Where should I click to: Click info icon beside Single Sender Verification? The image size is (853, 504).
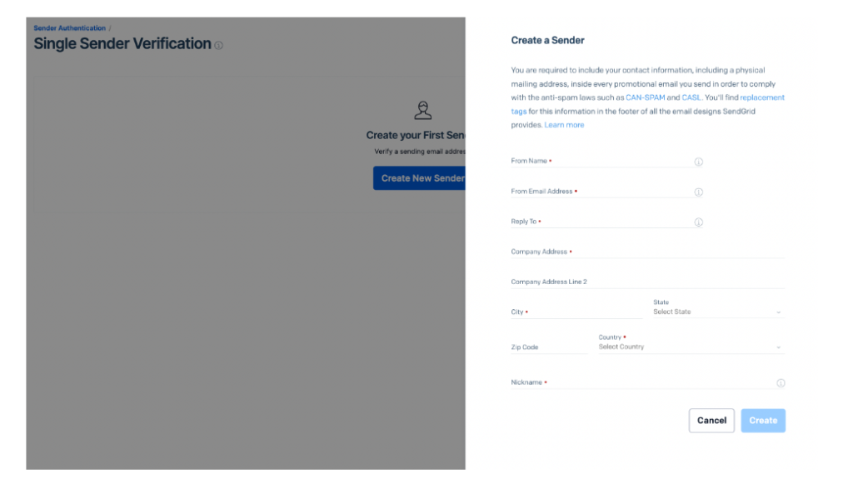pyautogui.click(x=218, y=46)
